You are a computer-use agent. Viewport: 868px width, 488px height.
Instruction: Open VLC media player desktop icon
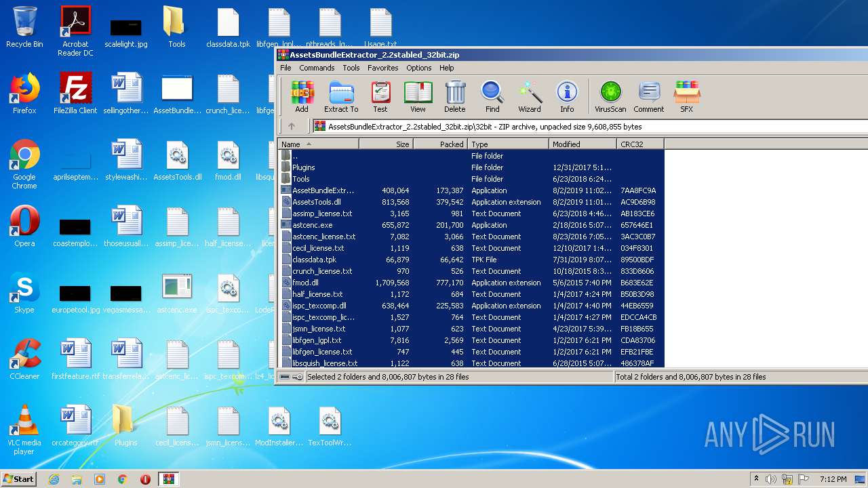[x=24, y=430]
